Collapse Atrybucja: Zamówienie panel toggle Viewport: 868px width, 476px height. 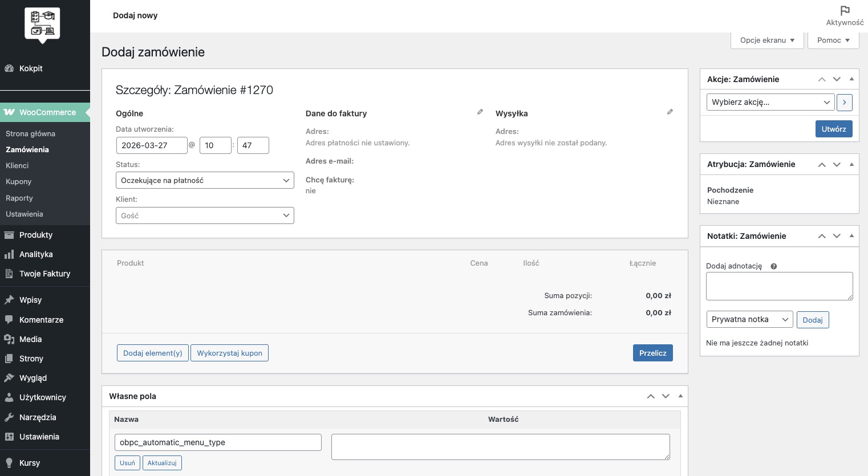pyautogui.click(x=851, y=164)
